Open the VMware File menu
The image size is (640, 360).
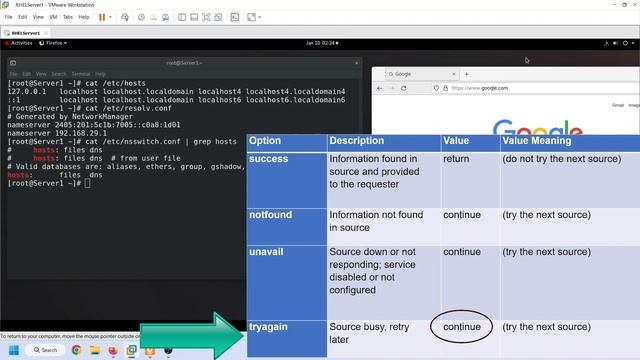point(9,17)
